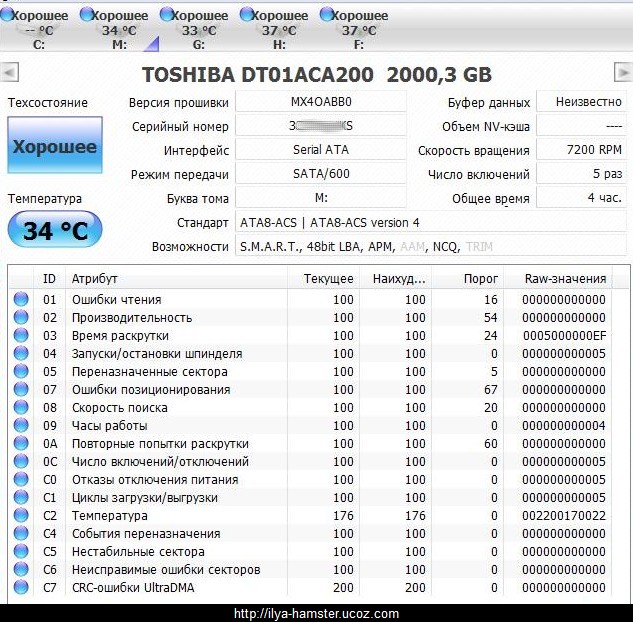
Task: Click the ID column header
Action: [x=49, y=279]
